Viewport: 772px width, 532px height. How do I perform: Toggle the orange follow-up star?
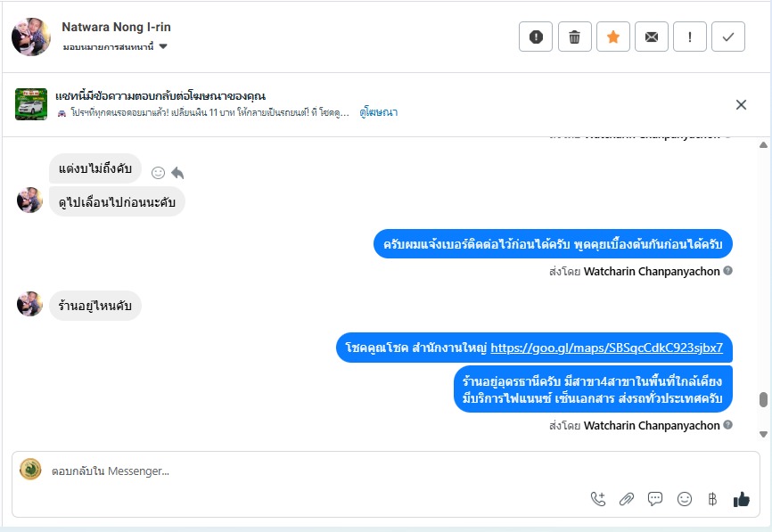(613, 37)
